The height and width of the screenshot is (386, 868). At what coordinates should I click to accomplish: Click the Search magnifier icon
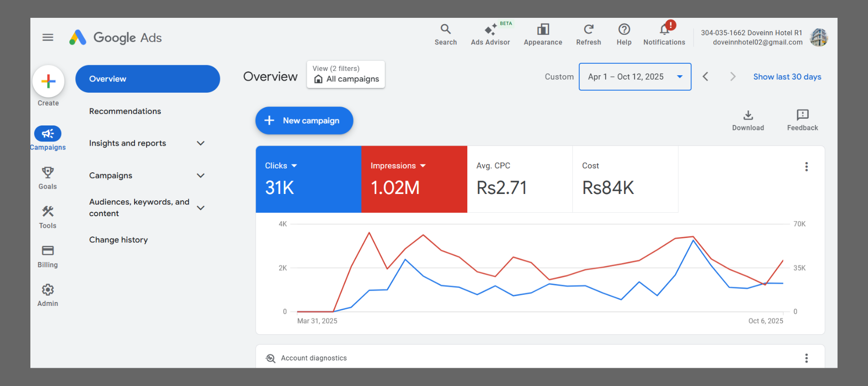(446, 30)
